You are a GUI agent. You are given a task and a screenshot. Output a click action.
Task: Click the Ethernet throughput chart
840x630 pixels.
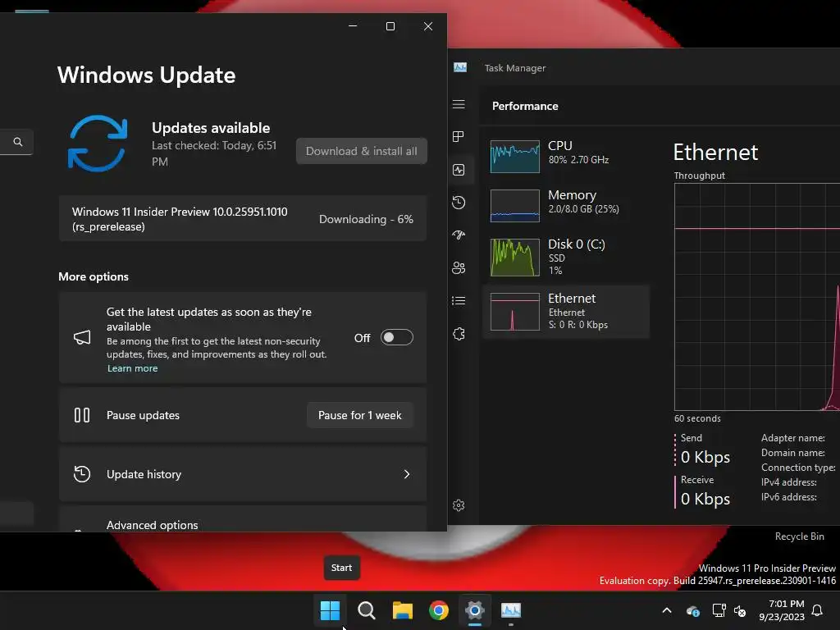point(757,297)
